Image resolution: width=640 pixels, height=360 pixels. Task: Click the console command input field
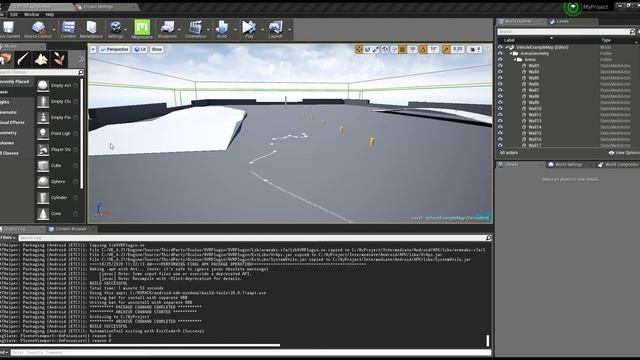pos(250,352)
